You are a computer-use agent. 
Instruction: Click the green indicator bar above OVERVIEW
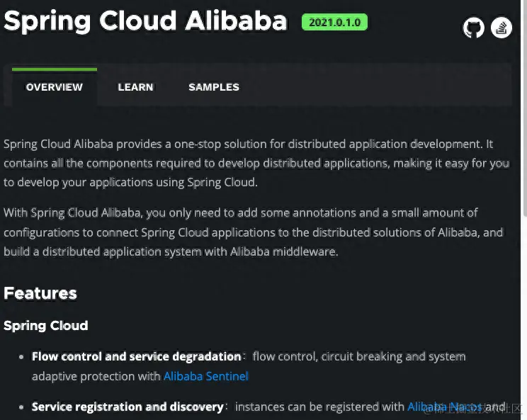[x=55, y=69]
